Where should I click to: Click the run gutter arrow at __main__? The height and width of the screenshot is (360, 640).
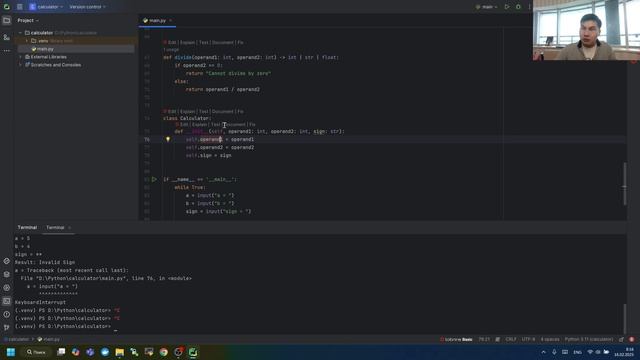pyautogui.click(x=154, y=179)
